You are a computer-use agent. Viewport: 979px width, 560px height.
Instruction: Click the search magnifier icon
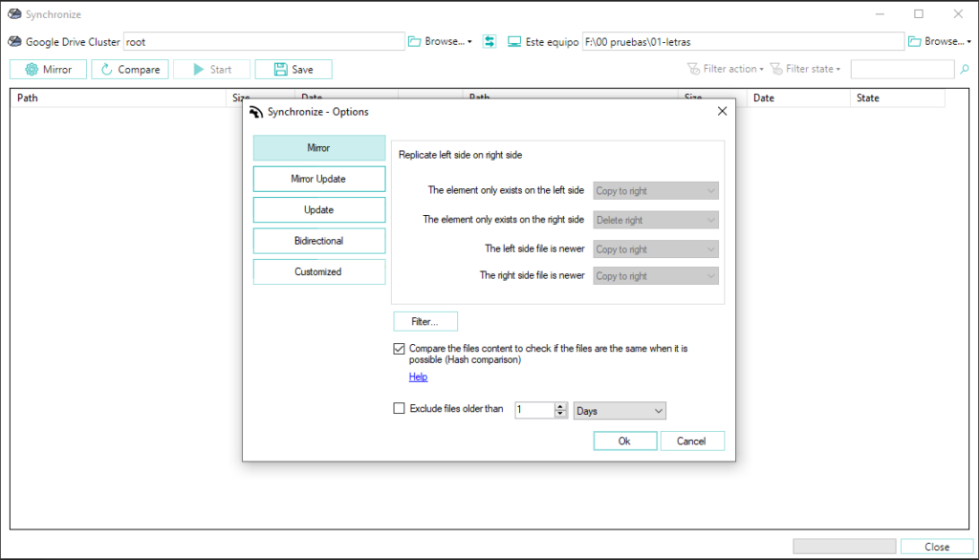tap(965, 70)
